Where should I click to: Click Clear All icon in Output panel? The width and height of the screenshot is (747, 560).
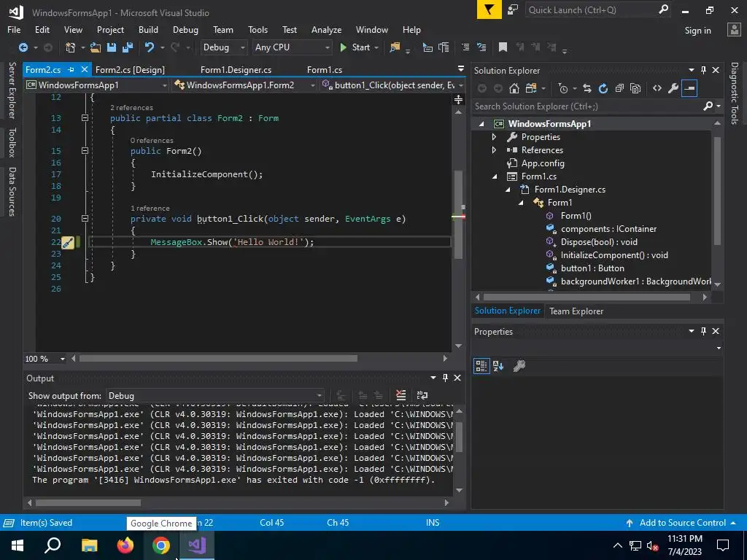[x=401, y=395]
